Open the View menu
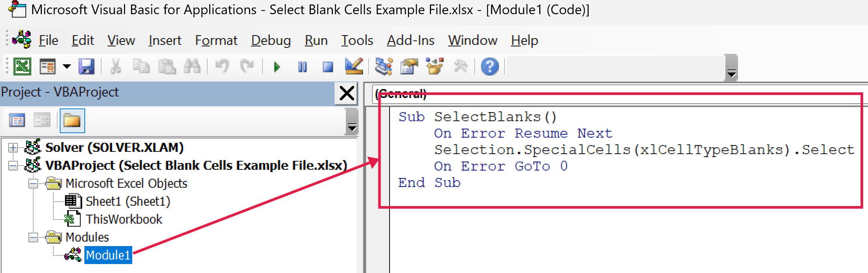Screen dimensions: 868x273 [121, 40]
